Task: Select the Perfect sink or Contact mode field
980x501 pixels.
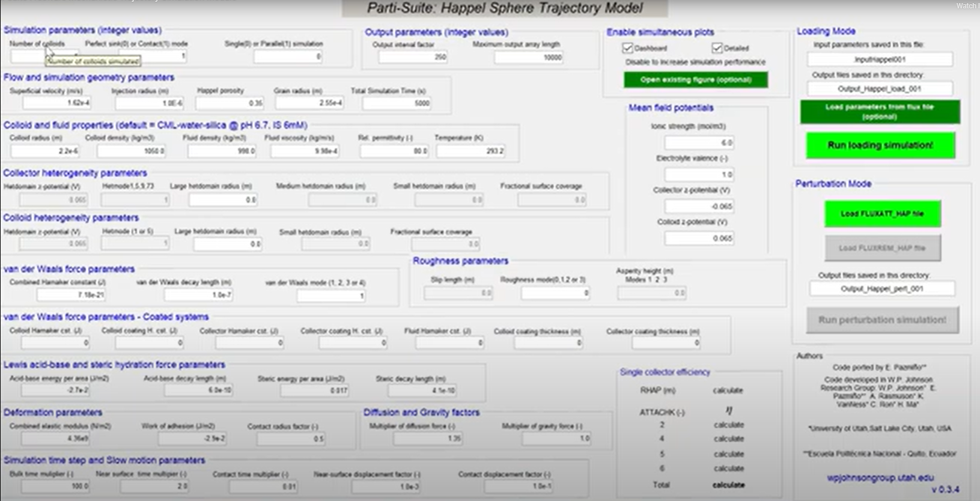Action: tap(153, 56)
